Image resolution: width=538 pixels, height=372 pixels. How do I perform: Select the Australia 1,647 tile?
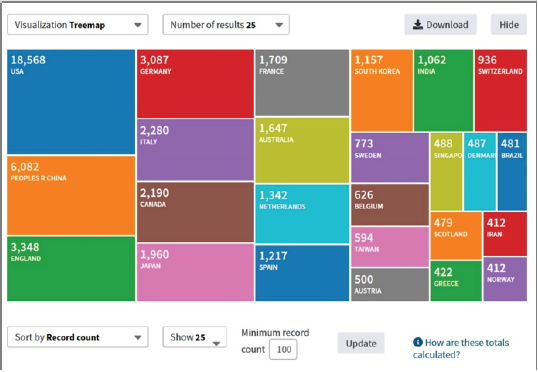point(302,150)
